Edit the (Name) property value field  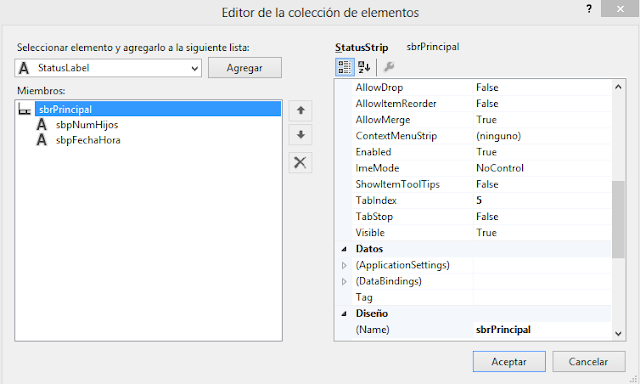[x=542, y=330]
